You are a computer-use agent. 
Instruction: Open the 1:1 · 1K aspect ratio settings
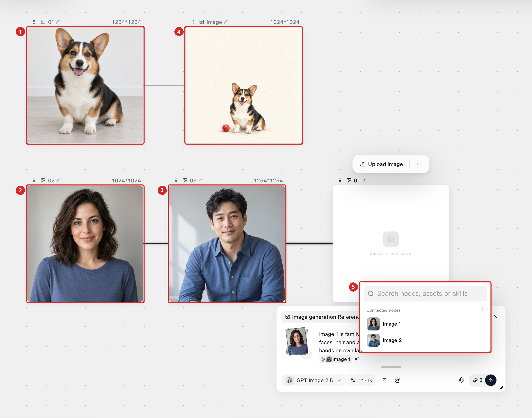tap(361, 380)
